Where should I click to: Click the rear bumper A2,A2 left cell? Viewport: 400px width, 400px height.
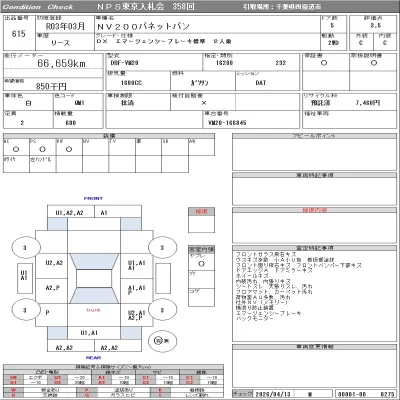71,346
